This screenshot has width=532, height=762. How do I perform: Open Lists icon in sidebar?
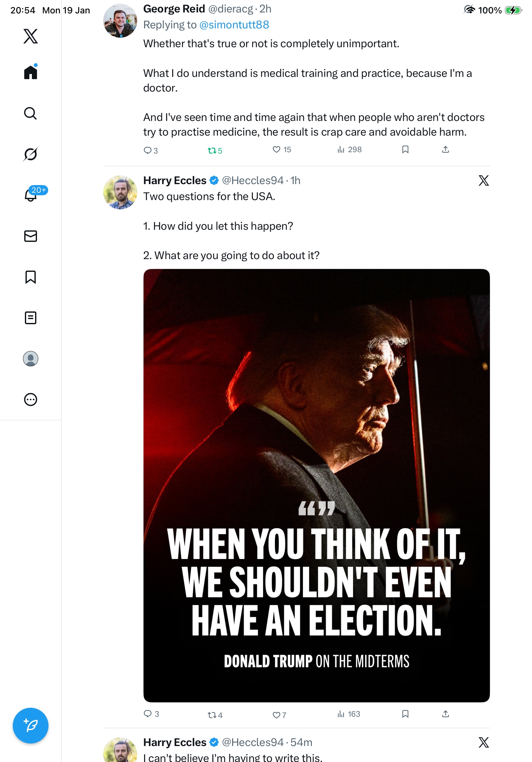coord(31,317)
